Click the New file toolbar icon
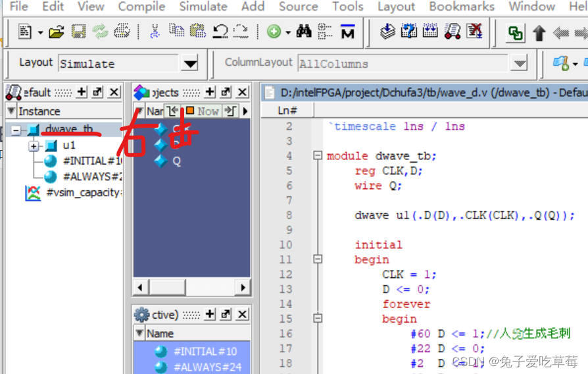The height and width of the screenshot is (374, 588). [x=25, y=32]
